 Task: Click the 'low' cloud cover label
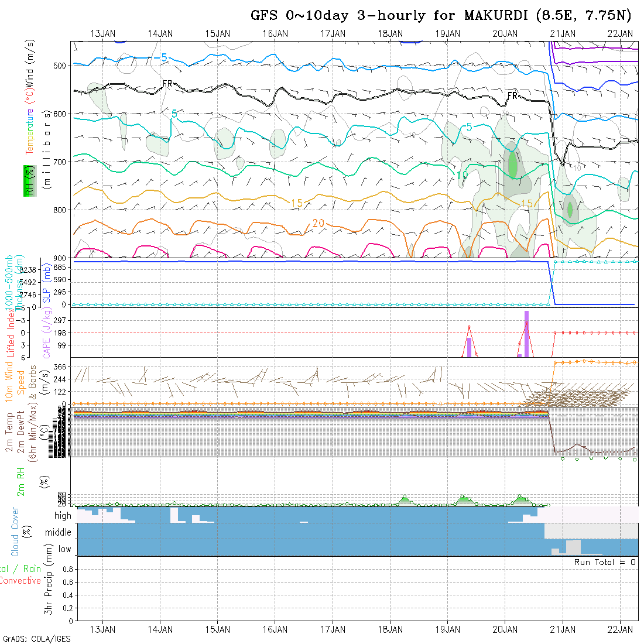64,549
